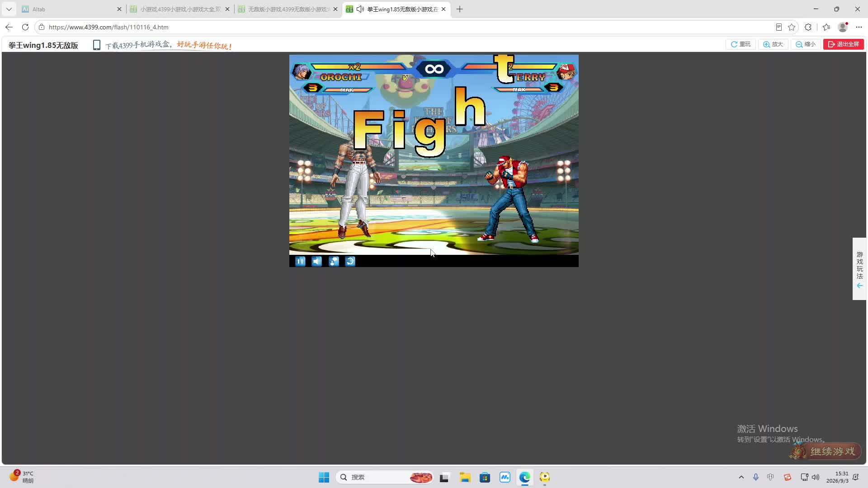Close the Altab tab

tap(119, 9)
